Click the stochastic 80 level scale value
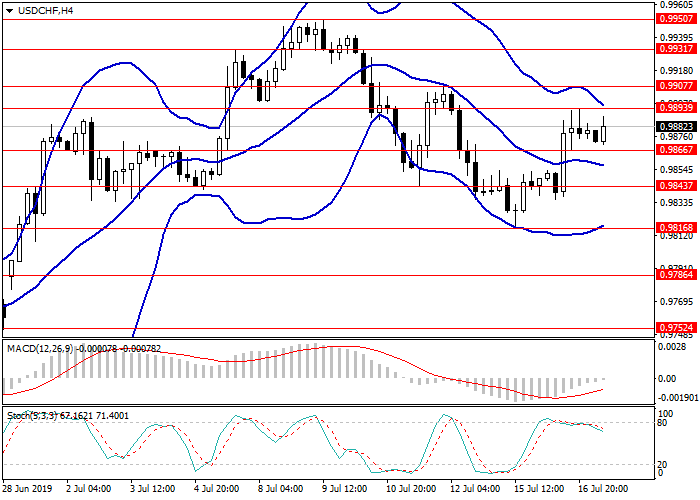 tap(662, 423)
